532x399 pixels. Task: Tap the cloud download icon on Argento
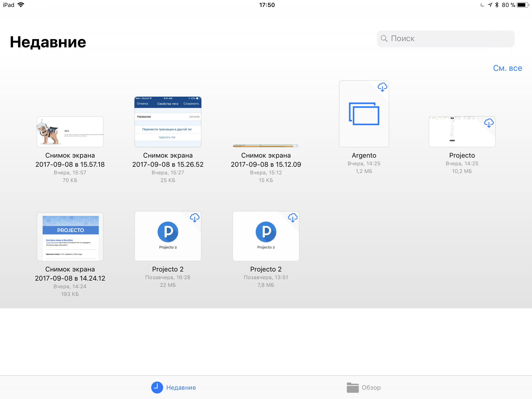382,87
